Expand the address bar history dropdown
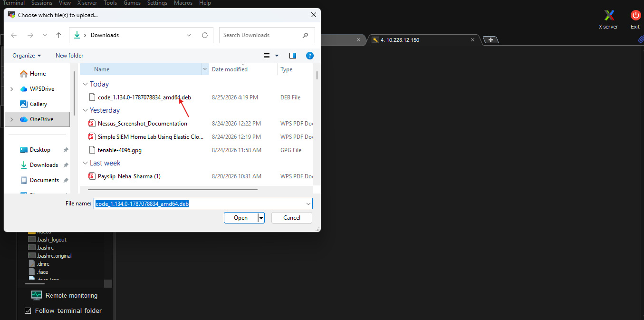Screen dimensions: 644x320 point(189,35)
